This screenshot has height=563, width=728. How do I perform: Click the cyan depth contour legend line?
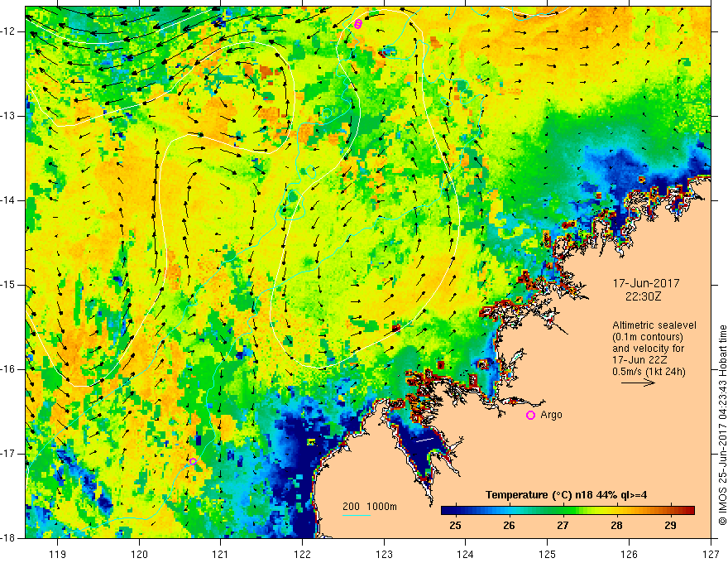pos(357,516)
